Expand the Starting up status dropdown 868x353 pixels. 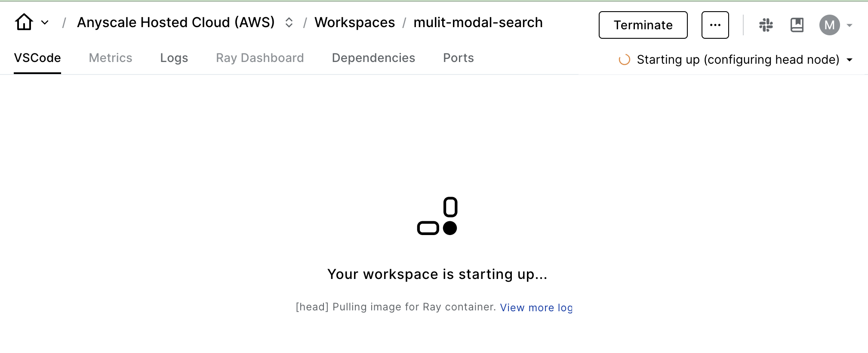pos(850,60)
